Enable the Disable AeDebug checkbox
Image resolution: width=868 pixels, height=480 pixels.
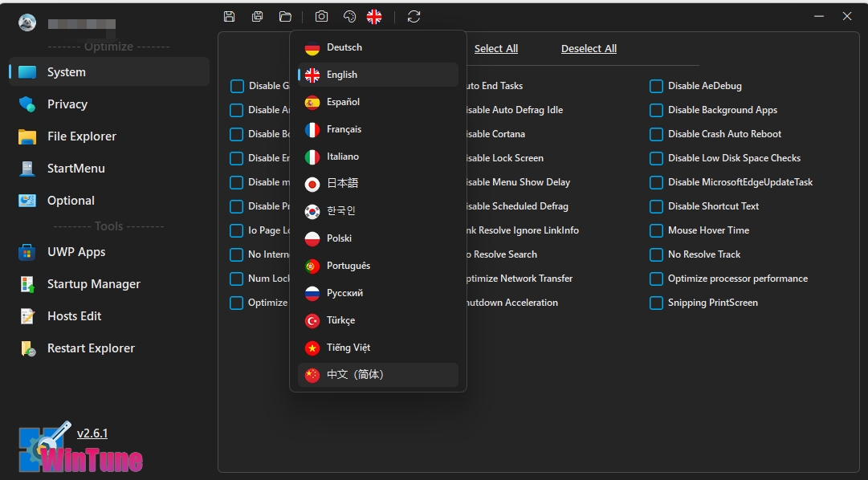pyautogui.click(x=657, y=86)
